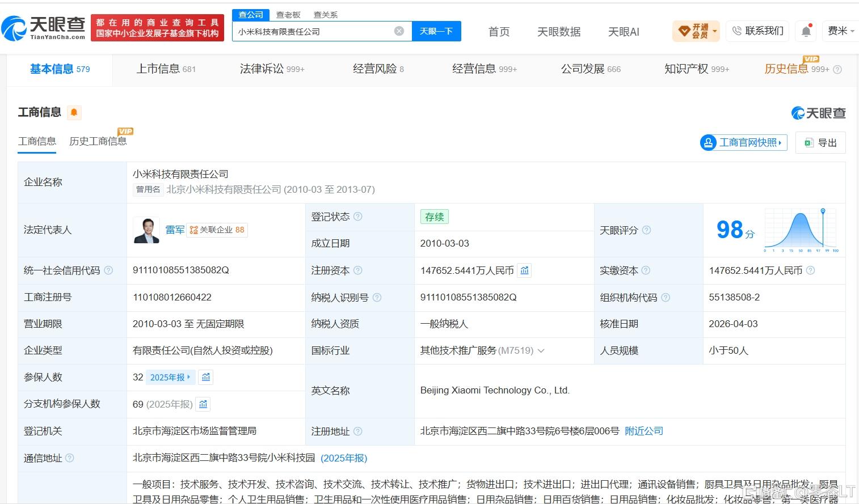859x504 pixels.
Task: Click establishment date 2010-03-03
Action: coord(445,243)
